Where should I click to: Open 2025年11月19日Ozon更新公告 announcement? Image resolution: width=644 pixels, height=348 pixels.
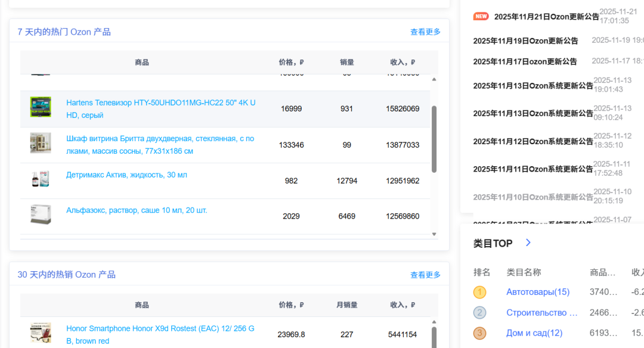pyautogui.click(x=526, y=41)
